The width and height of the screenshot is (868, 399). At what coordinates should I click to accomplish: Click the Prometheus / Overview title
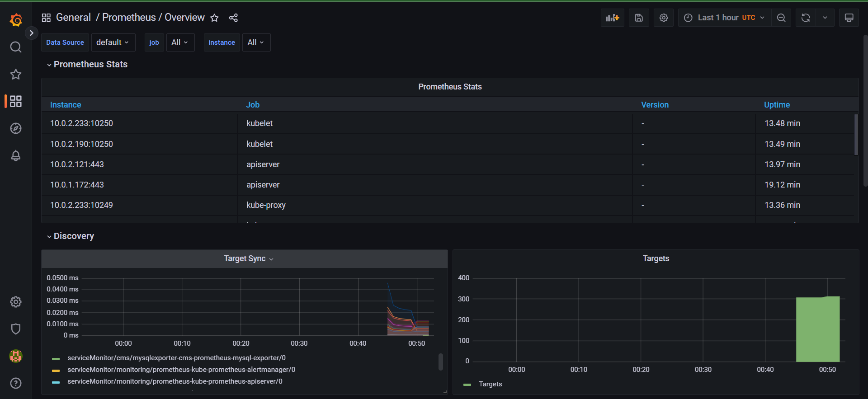(x=153, y=17)
